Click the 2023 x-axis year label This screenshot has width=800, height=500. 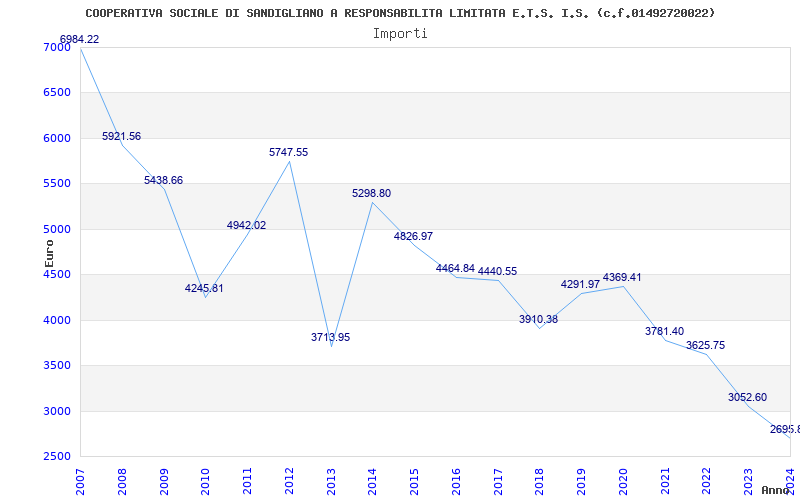tap(748, 482)
